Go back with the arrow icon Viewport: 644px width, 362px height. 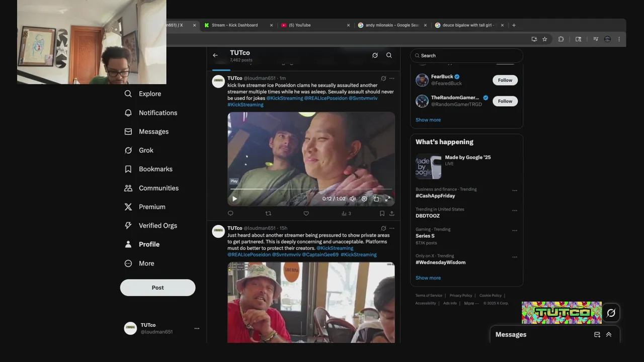[215, 55]
